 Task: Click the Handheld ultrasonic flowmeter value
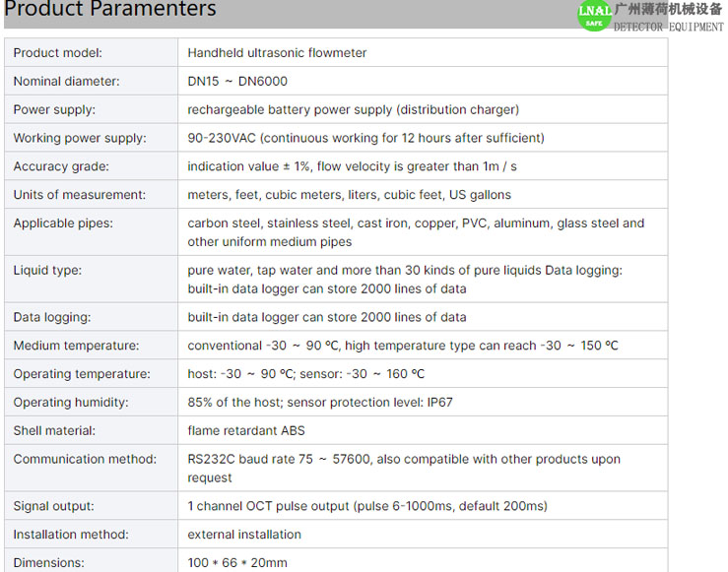click(277, 53)
